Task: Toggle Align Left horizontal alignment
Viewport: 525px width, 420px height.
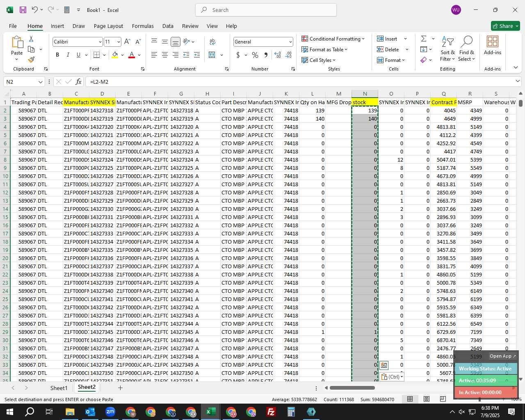Action: point(154,55)
